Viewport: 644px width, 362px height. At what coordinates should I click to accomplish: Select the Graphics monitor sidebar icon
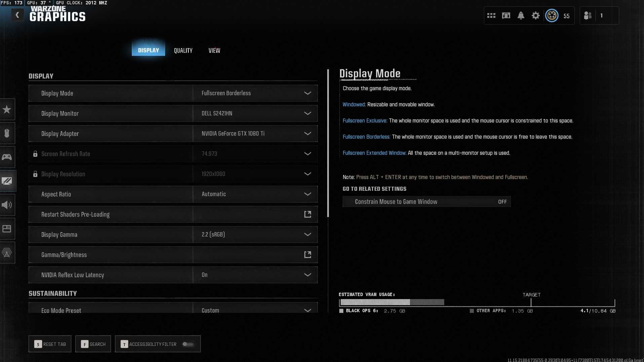click(7, 181)
